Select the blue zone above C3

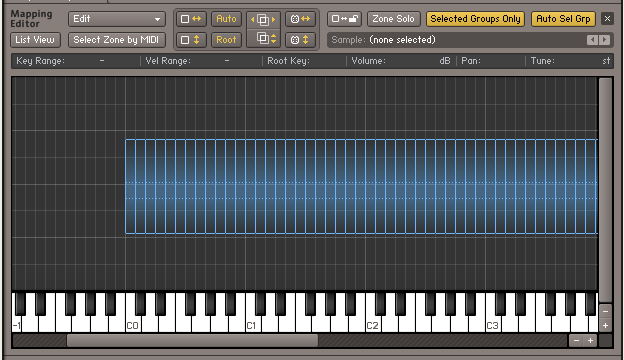(491, 186)
